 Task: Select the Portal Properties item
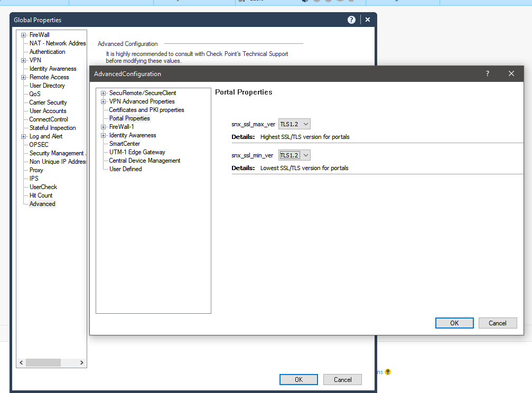pyautogui.click(x=129, y=118)
